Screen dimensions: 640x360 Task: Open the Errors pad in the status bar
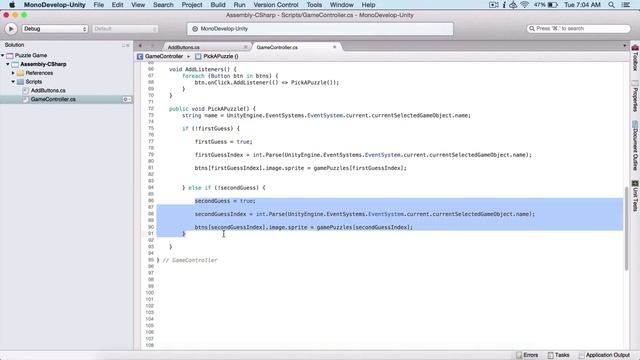527,355
